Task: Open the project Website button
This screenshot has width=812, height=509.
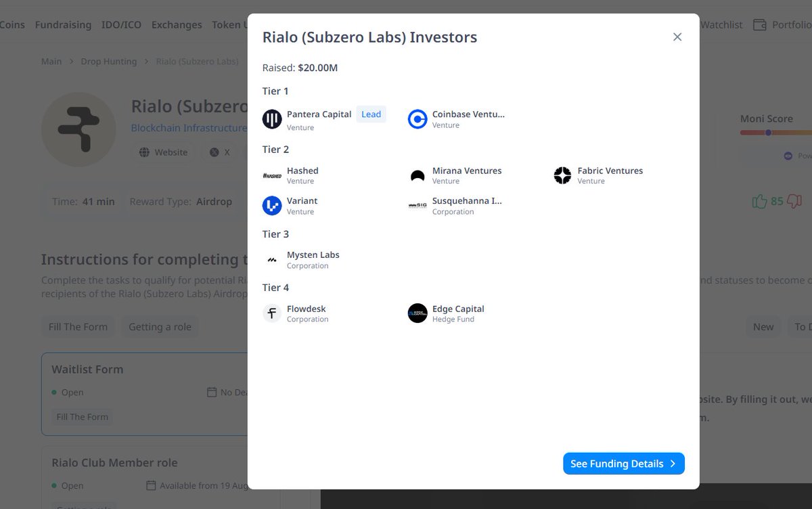Action: 163,152
